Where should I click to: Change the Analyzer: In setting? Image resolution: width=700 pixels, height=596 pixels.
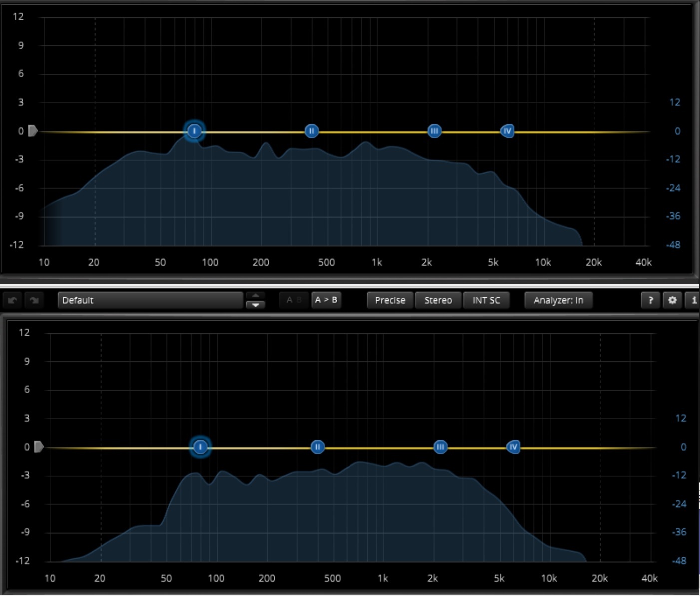tap(558, 300)
